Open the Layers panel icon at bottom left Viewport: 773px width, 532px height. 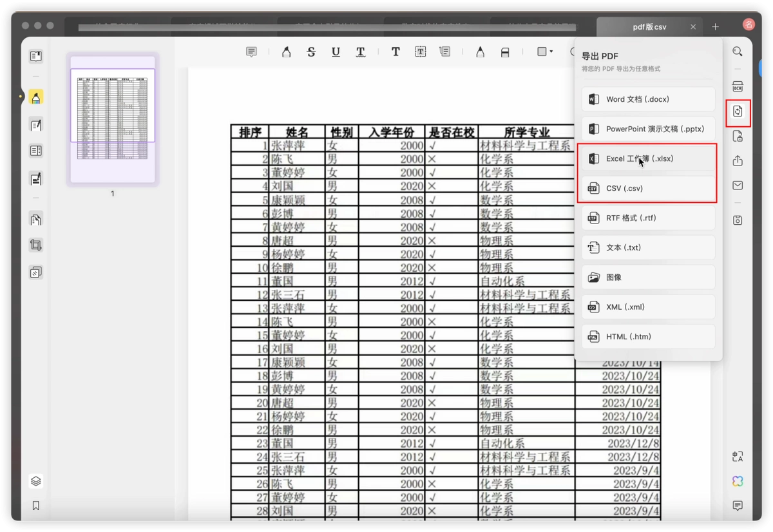[x=36, y=481]
